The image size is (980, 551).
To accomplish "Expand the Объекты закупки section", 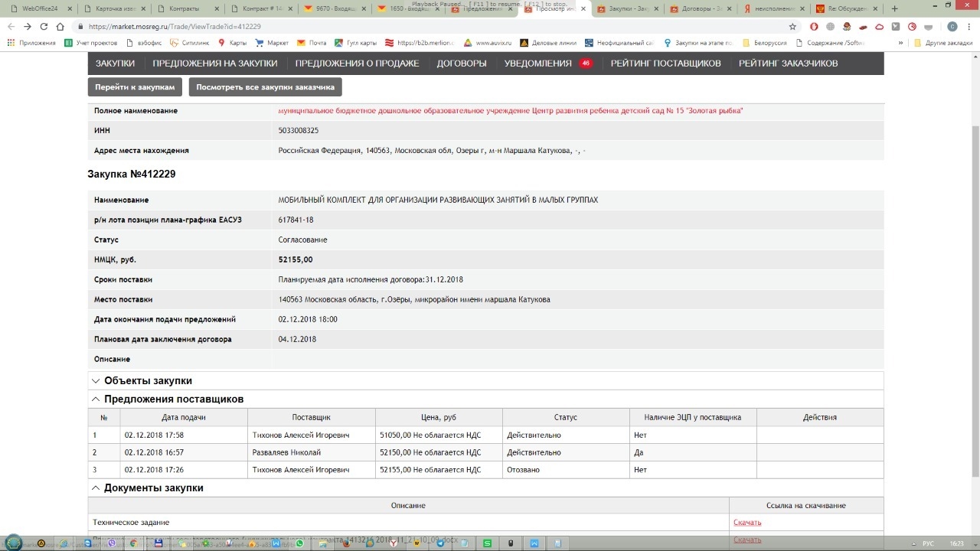I will pos(96,381).
